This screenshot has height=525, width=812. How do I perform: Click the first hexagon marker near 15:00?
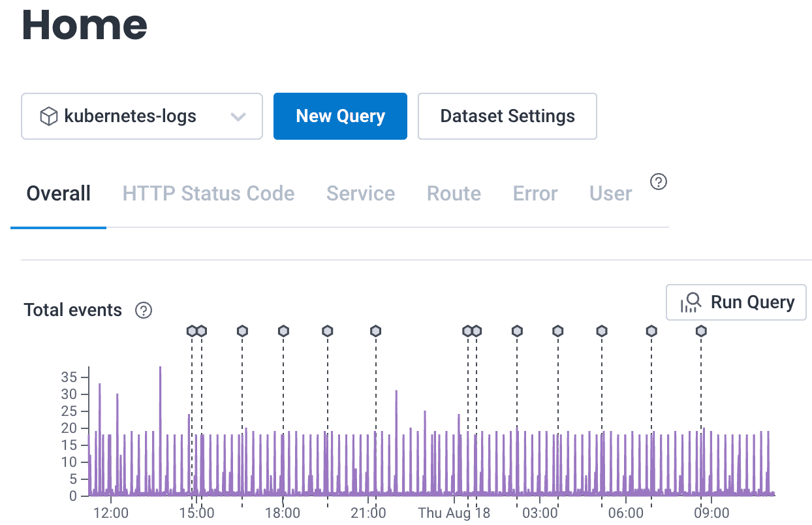click(x=192, y=331)
